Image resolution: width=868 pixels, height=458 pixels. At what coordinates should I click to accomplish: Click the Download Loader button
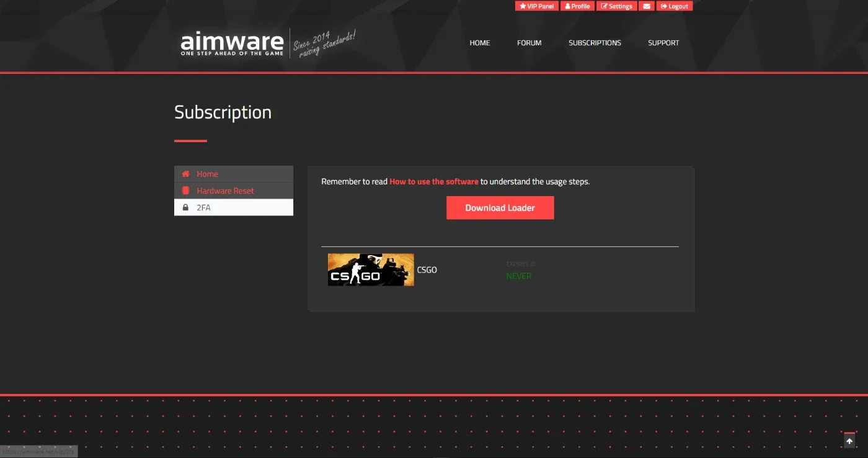click(x=500, y=208)
